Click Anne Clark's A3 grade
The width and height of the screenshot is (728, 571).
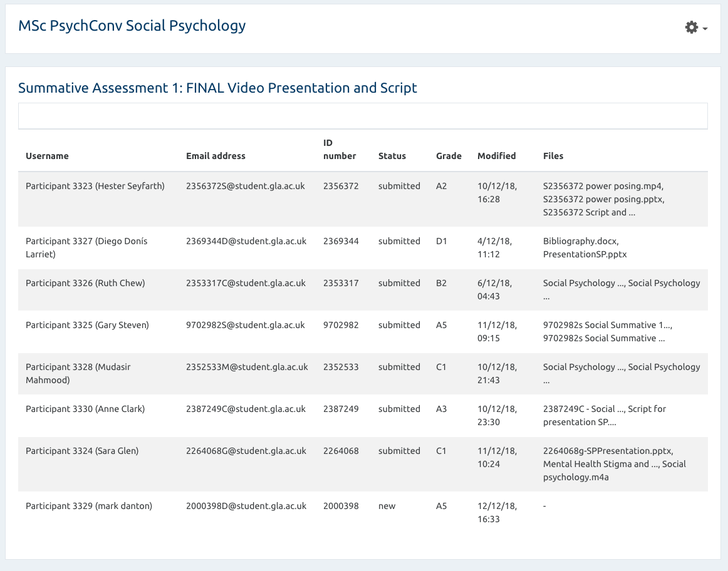(x=441, y=409)
